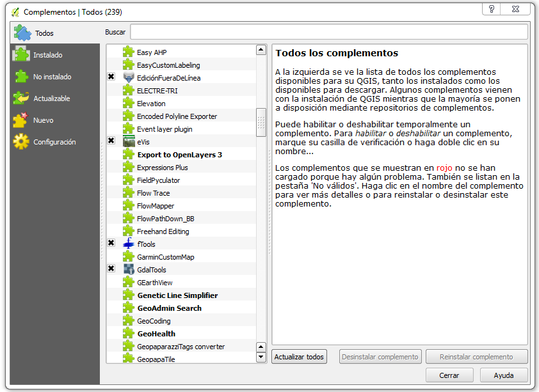Image resolution: width=539 pixels, height=392 pixels.
Task: Uncheck the EdiciónFueraDeLínea plugin checkbox
Action: pos(111,77)
